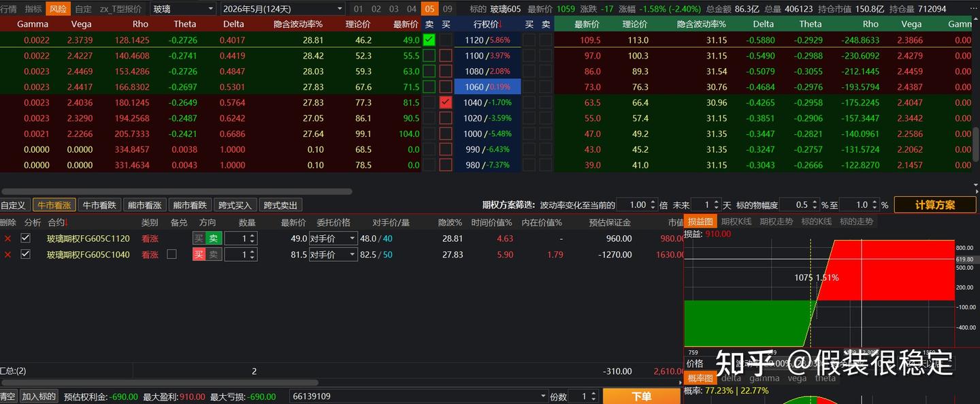
Task: Uncheck call-side 买 box for strike 1040
Action: click(x=446, y=102)
